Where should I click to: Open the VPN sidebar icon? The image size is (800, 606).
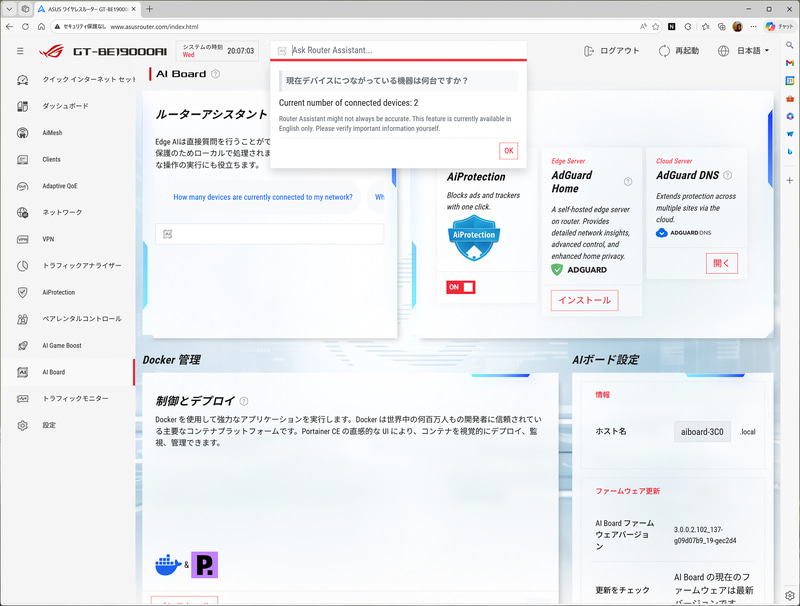click(22, 239)
